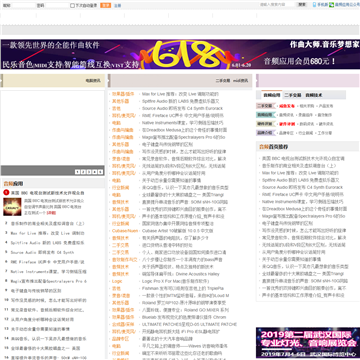Screen dimensions: 360x360
Task: Tick the 下次自动登录 auto-login checkbox
Action: click(72, 5)
